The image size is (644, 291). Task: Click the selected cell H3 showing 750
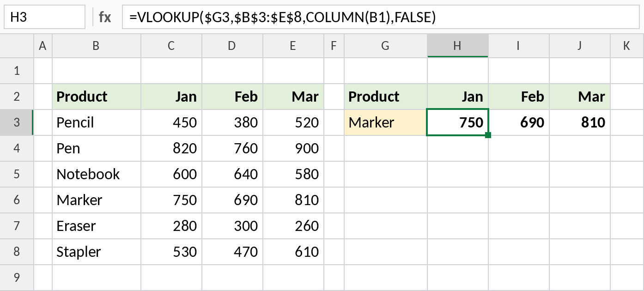click(x=458, y=122)
